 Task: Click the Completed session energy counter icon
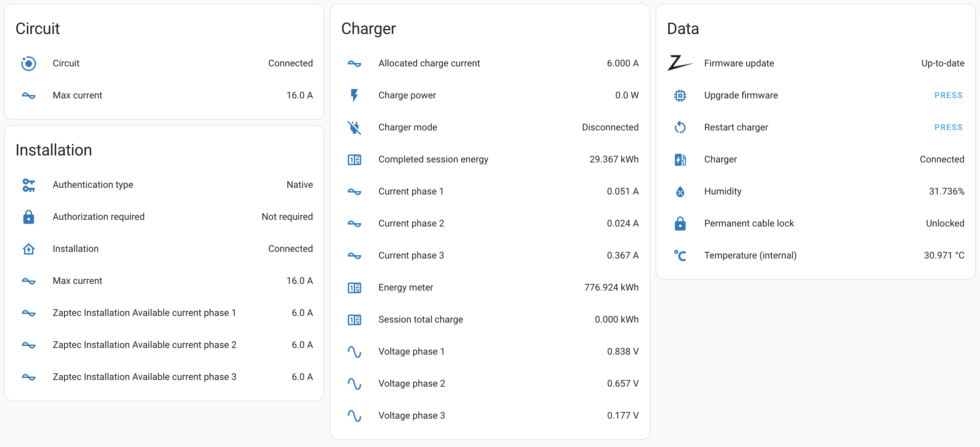click(354, 160)
